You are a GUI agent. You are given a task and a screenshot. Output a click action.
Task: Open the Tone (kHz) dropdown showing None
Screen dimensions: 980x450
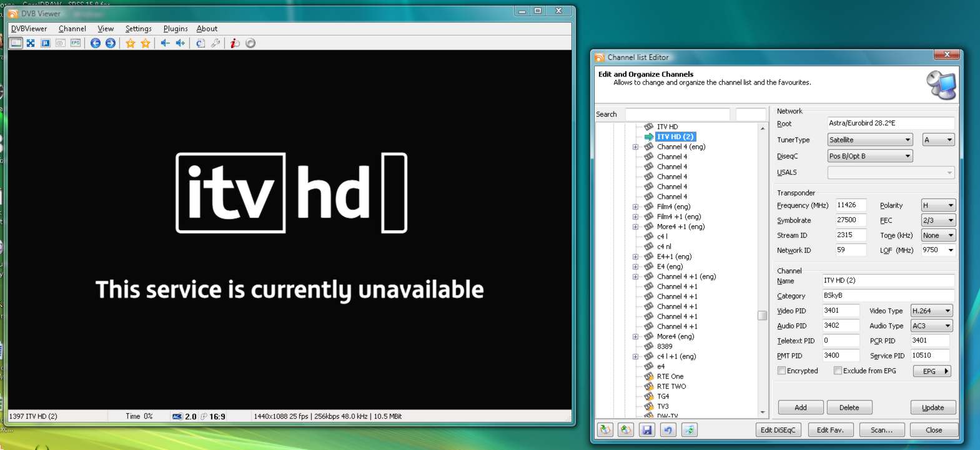[939, 235]
